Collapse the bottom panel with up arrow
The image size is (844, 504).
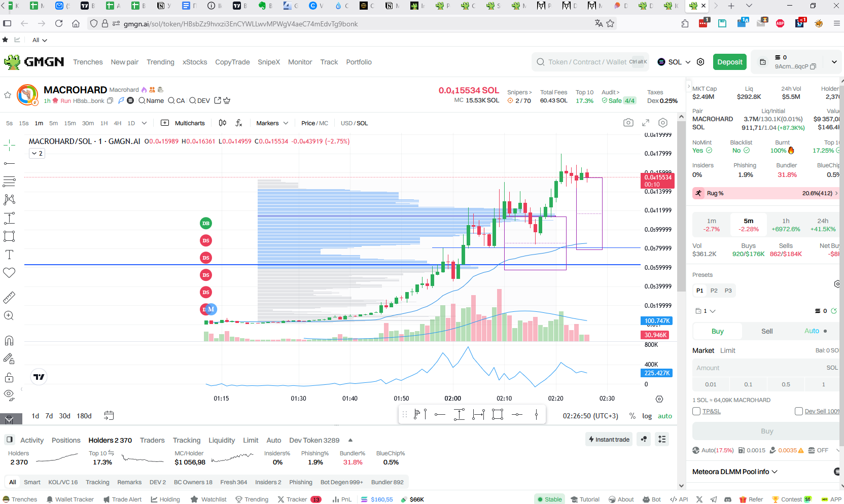[350, 440]
